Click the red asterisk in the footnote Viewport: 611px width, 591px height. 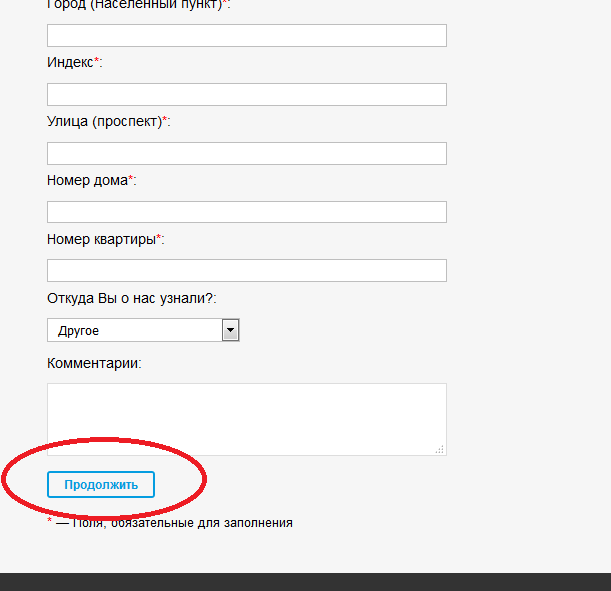[50, 522]
